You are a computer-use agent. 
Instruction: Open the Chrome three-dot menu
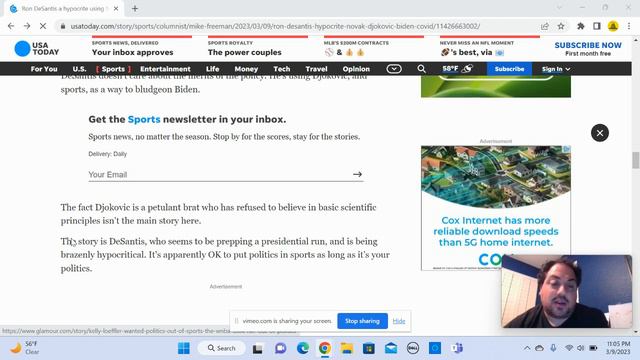click(629, 26)
